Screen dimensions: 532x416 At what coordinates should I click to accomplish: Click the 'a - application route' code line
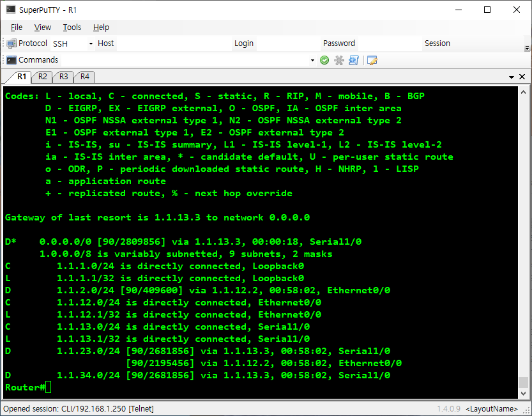pos(105,181)
